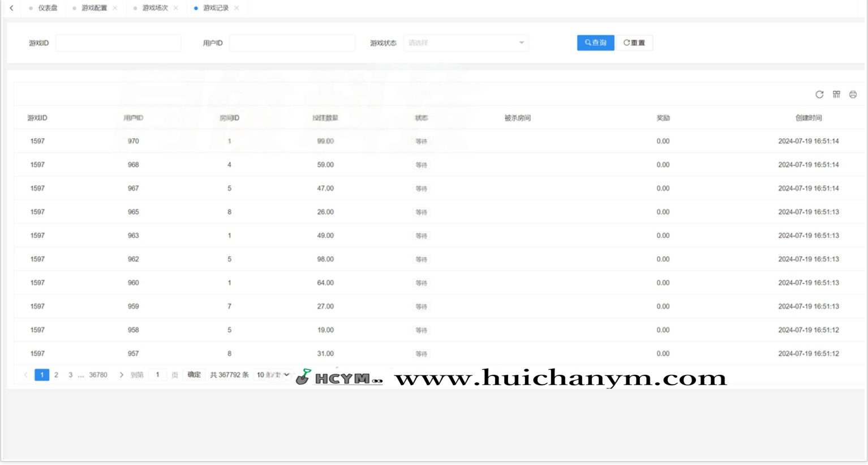Click the 98.00 bet amount cell
868x465 pixels.
(x=325, y=259)
